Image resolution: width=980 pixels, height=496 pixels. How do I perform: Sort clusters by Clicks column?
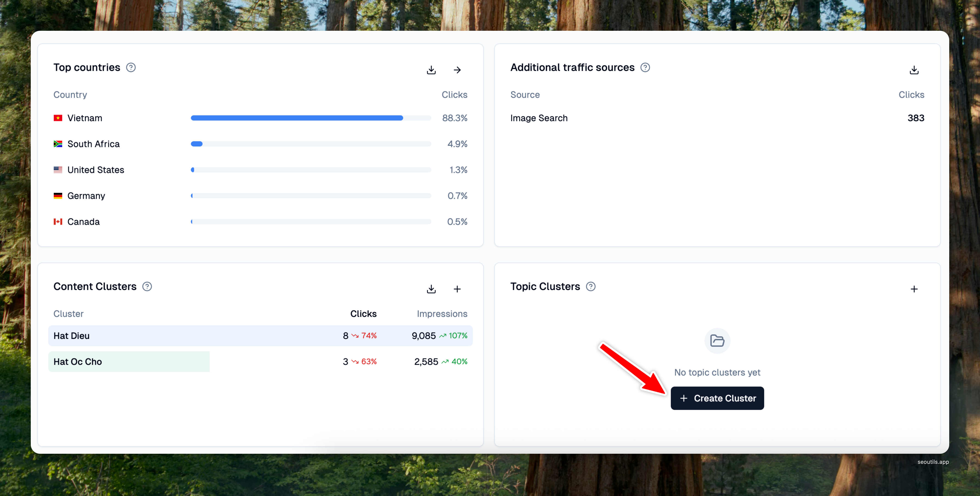pos(363,314)
